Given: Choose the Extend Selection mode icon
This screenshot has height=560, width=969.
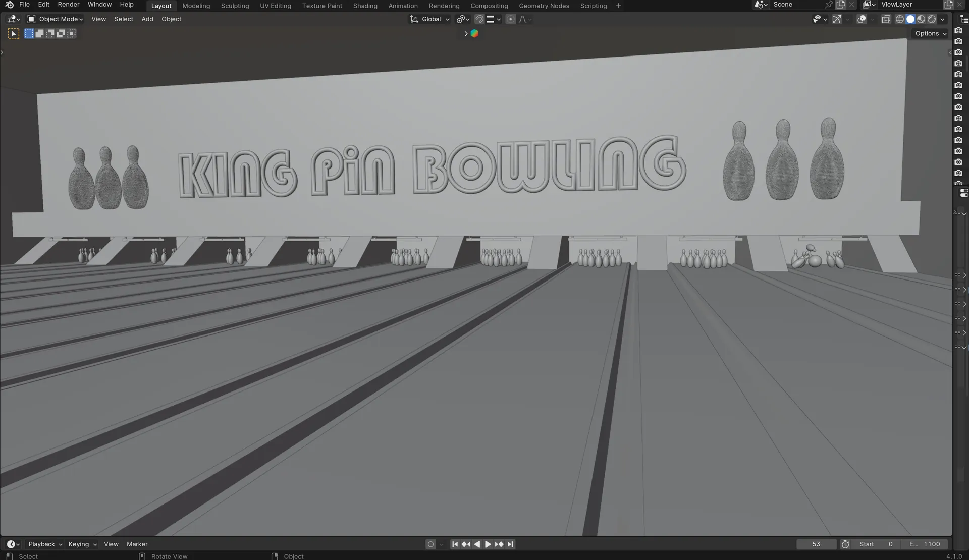Looking at the screenshot, I should coord(40,34).
